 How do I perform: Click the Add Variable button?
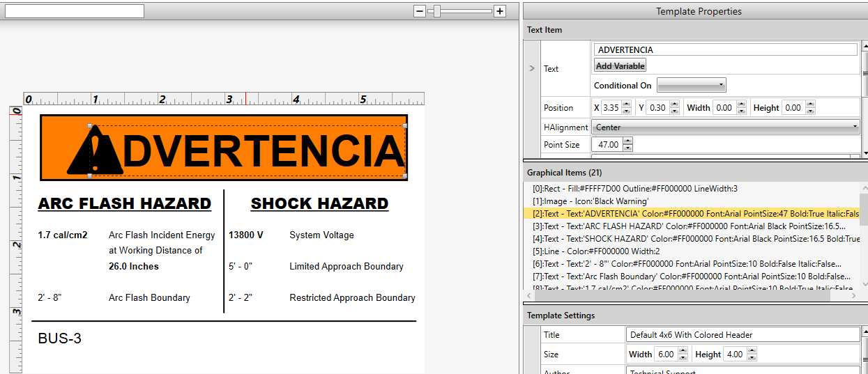(620, 65)
